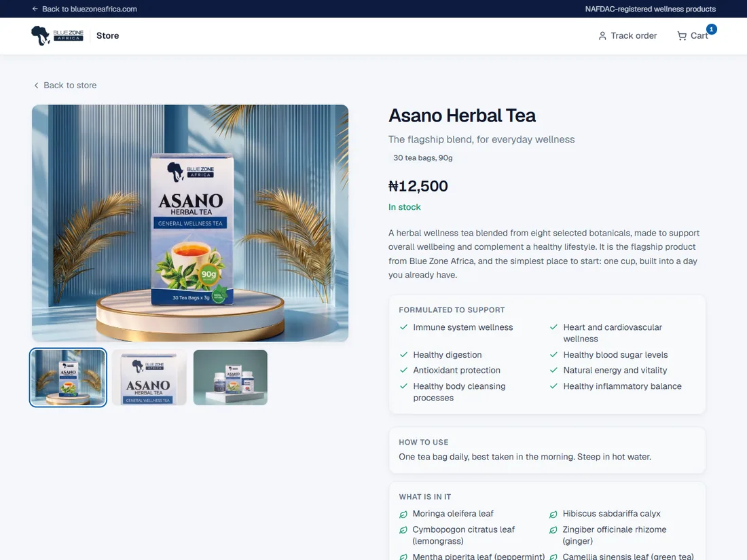Click checkmark beside Healthy body cleansing processes

403,386
